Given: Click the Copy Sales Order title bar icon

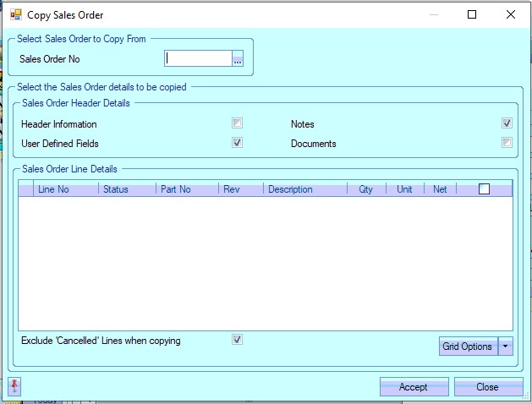Looking at the screenshot, I should click(x=15, y=14).
